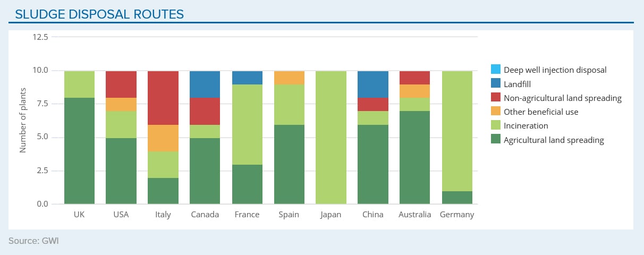Toggle the Incineration series legend label
The width and height of the screenshot is (644, 255).
(526, 126)
